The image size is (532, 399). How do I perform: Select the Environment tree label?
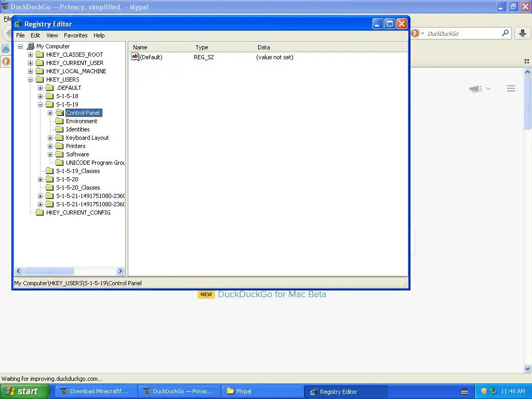(x=82, y=121)
